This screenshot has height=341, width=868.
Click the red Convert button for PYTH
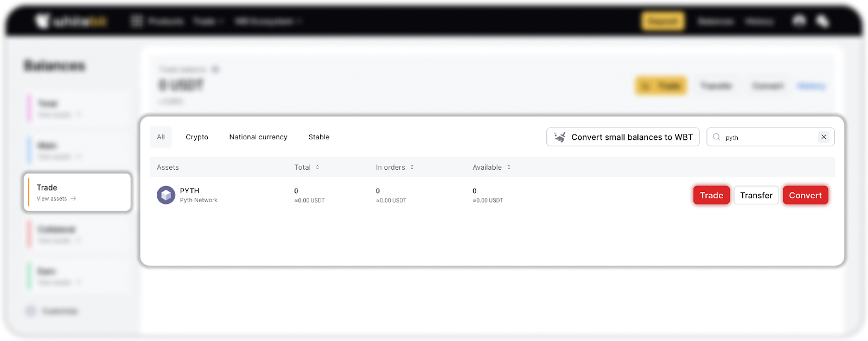click(806, 195)
